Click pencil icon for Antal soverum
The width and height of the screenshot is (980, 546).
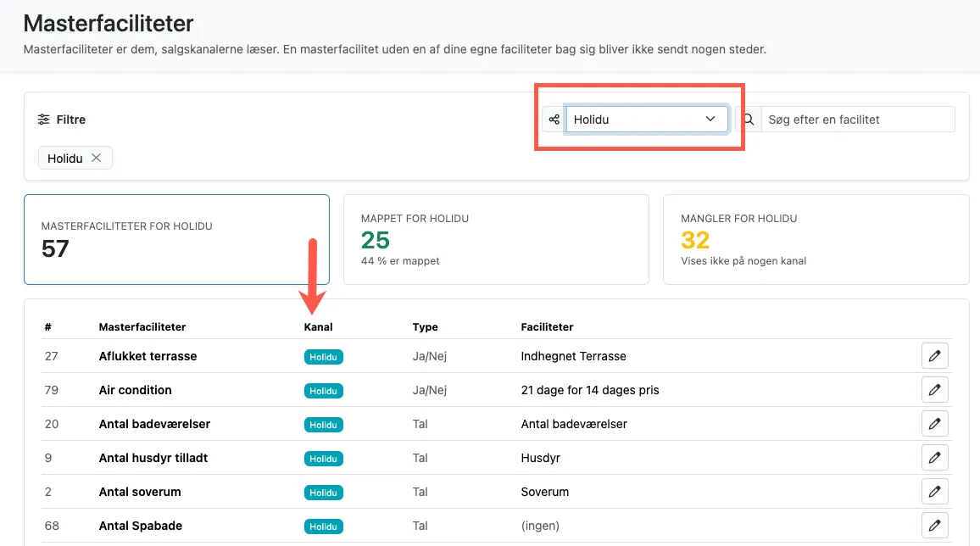tap(934, 492)
